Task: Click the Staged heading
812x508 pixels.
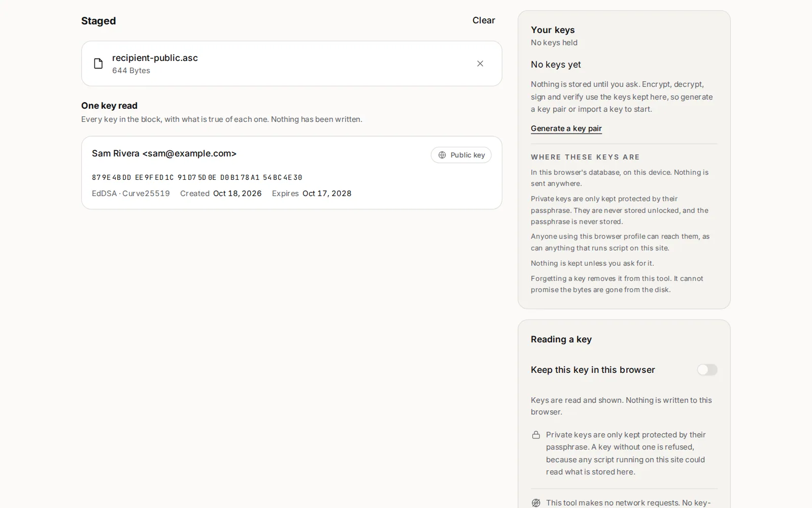Action: [x=98, y=21]
